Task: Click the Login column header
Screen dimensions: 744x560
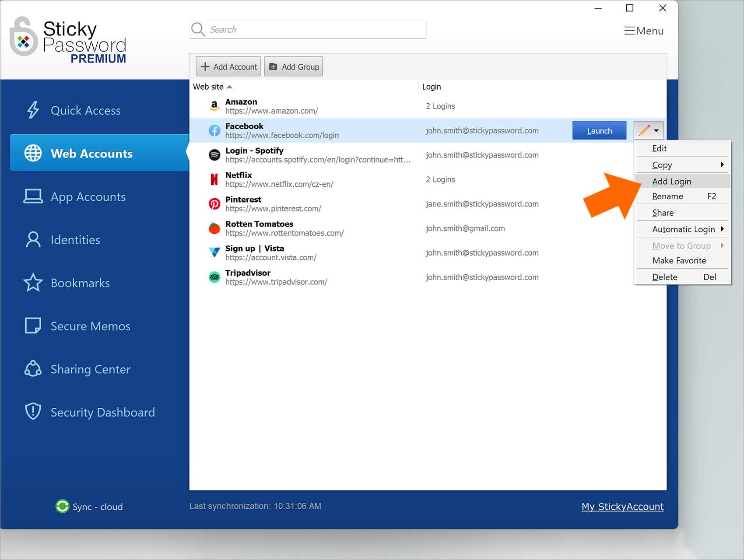Action: tap(432, 87)
